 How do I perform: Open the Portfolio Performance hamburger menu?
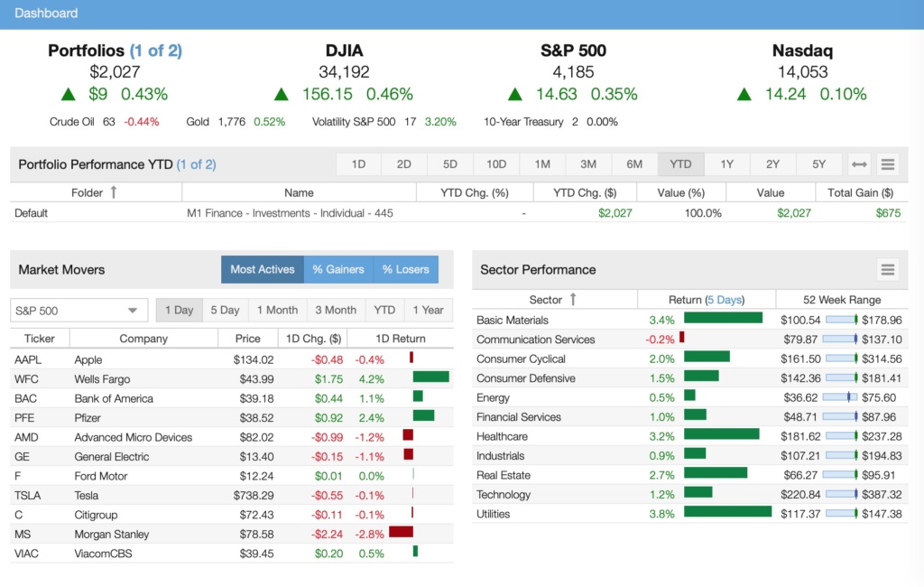tap(888, 164)
